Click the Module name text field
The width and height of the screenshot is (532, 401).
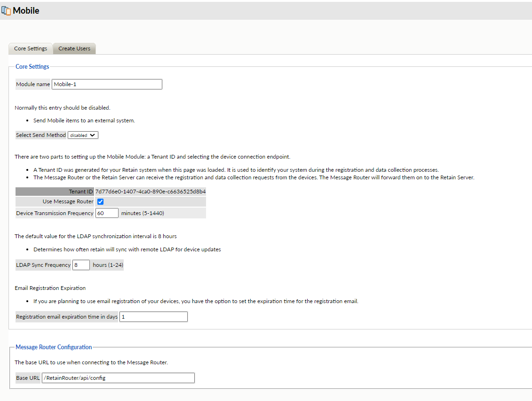(107, 84)
